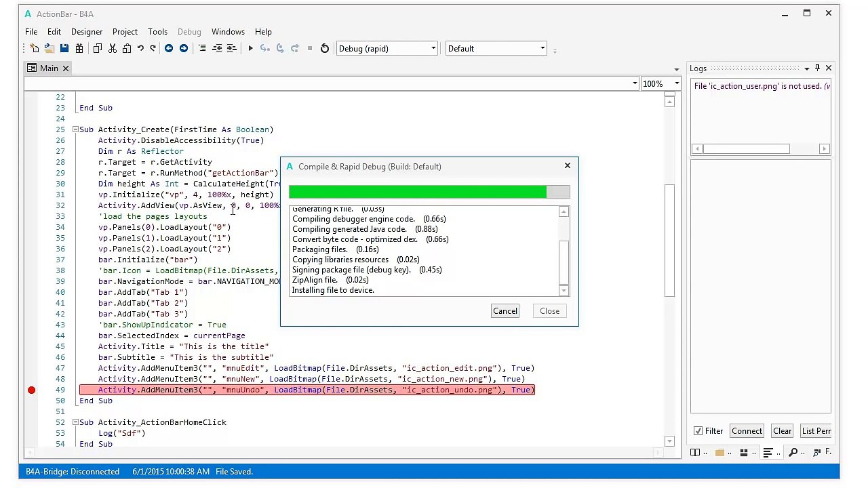Click the Redo arrow icon
Viewport: 868px width, 488px height.
[x=153, y=48]
